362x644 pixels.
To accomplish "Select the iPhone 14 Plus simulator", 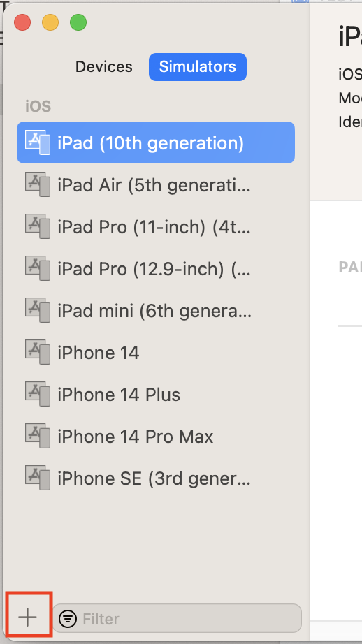I will [156, 394].
